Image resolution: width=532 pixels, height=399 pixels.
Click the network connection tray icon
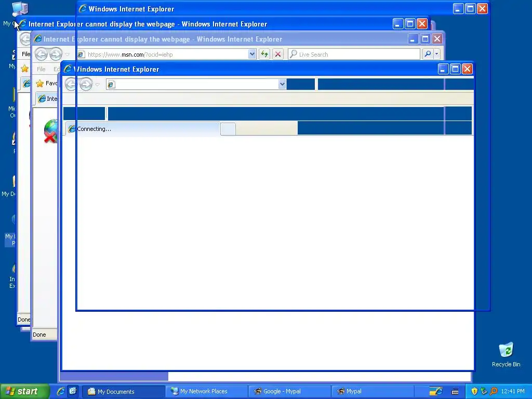(x=484, y=391)
